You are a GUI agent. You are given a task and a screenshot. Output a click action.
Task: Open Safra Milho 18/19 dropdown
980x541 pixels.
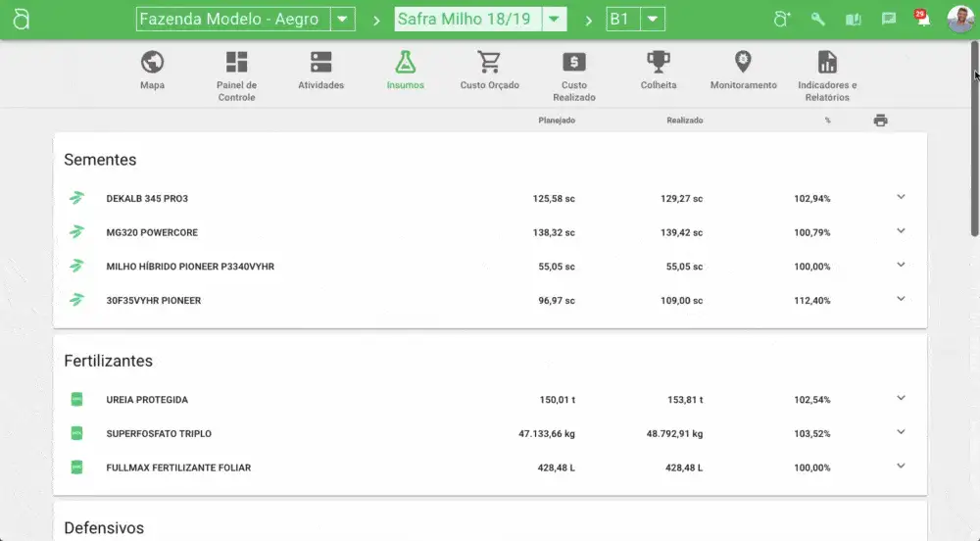(555, 20)
